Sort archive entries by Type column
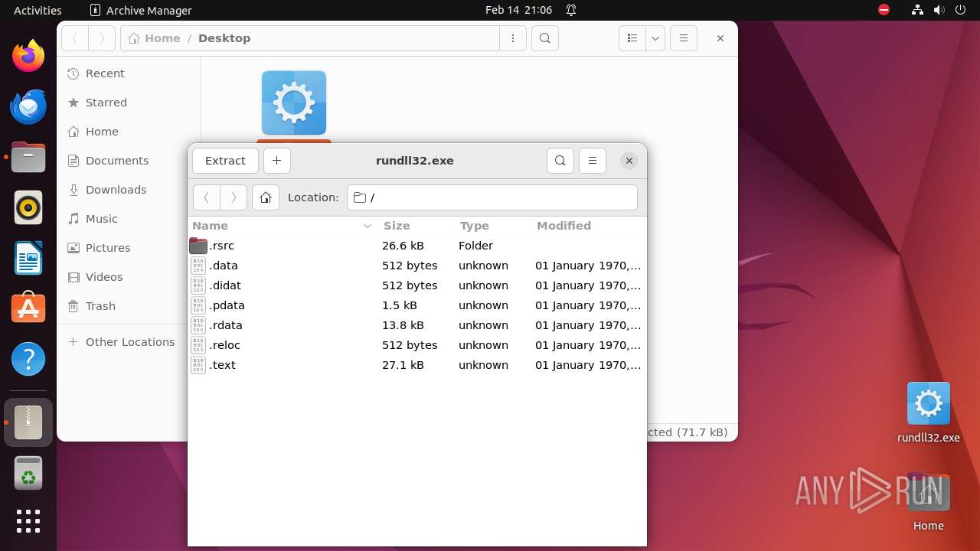Screen dimensions: 980x551 492,226
